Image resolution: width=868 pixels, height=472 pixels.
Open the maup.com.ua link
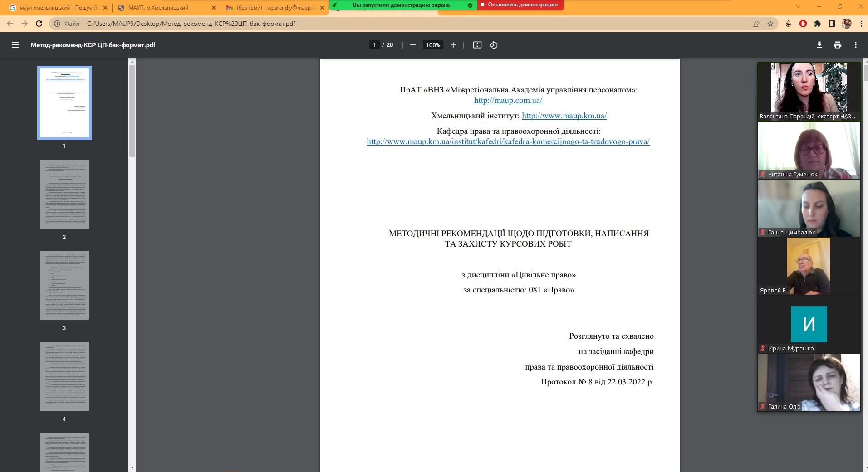pyautogui.click(x=508, y=100)
